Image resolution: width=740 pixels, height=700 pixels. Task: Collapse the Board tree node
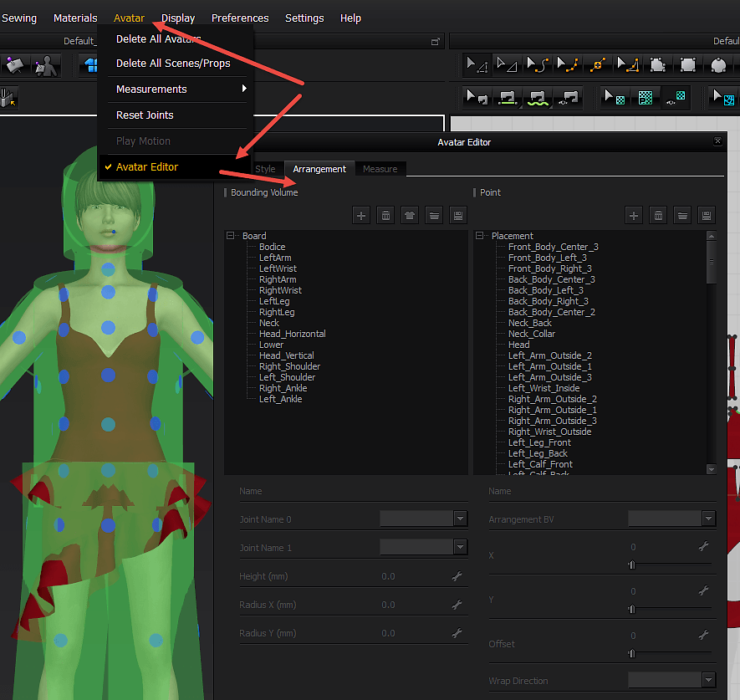(230, 235)
